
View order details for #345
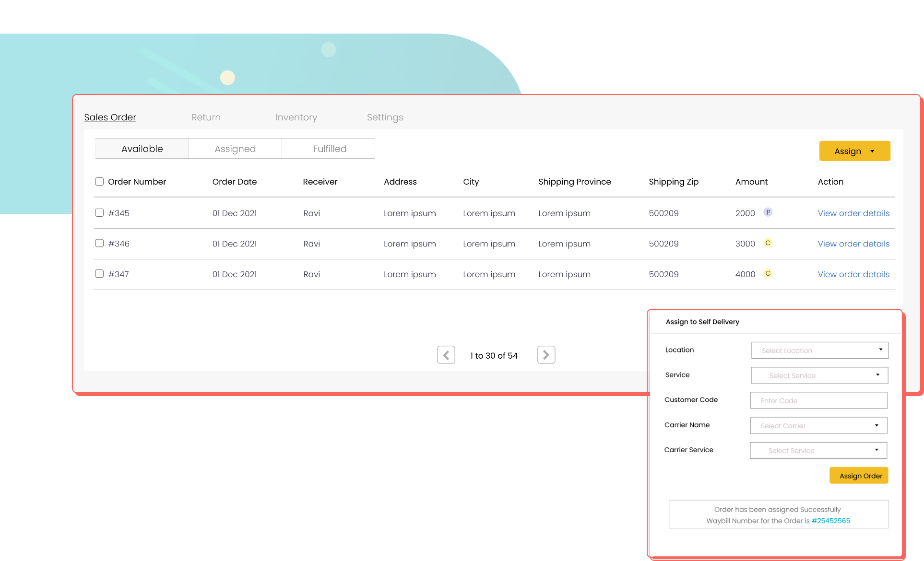[853, 213]
